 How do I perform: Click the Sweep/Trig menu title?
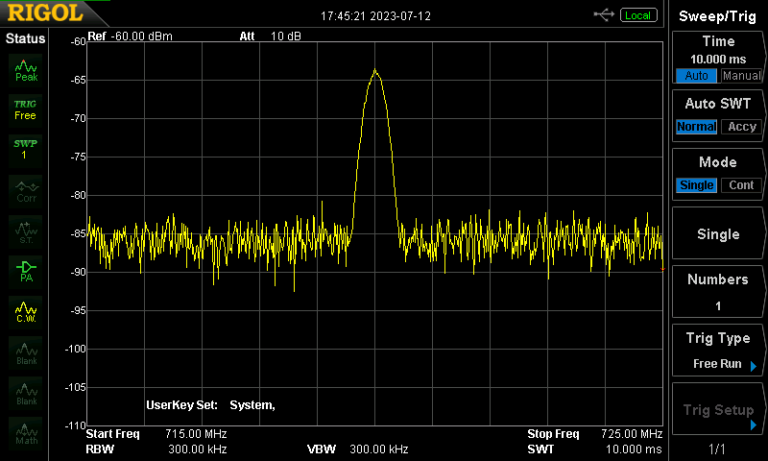coord(718,16)
